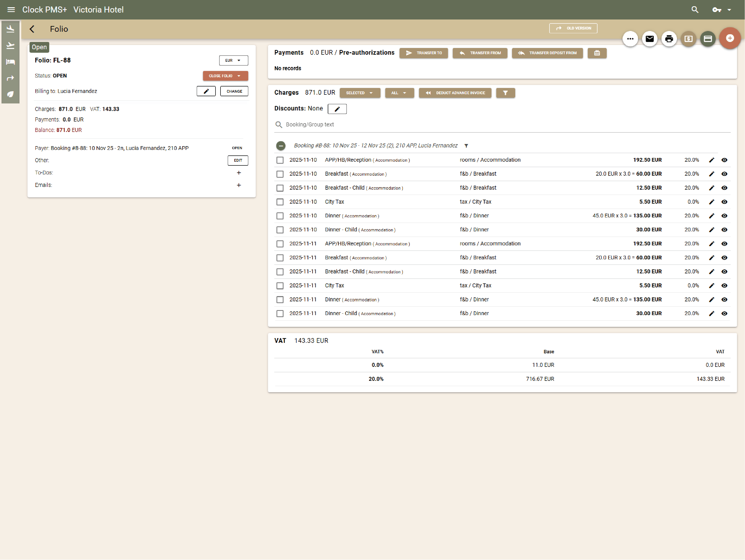This screenshot has width=745, height=560.
Task: Edit discounts with the pencil icon
Action: [337, 109]
